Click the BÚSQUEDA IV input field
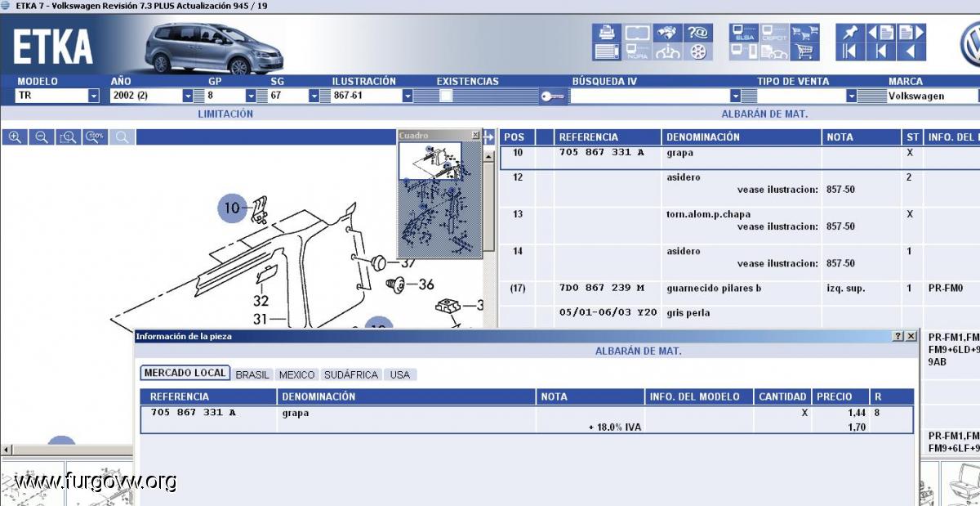This screenshot has width=980, height=506. coord(649,96)
